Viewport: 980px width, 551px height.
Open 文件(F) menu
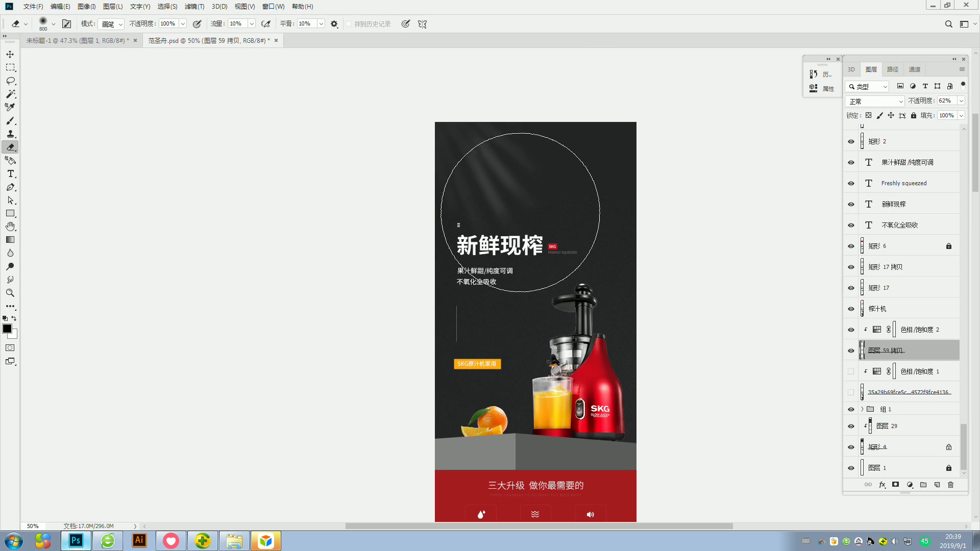[x=33, y=7]
